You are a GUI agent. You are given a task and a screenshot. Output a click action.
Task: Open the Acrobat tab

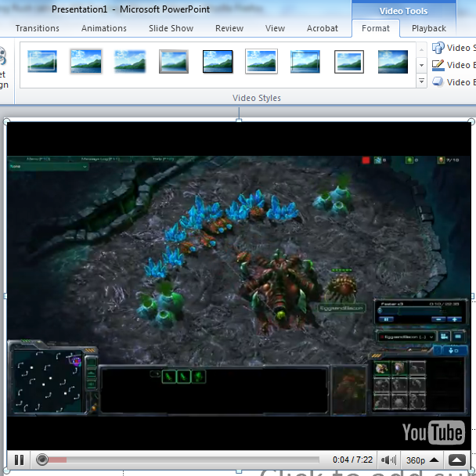pos(322,28)
